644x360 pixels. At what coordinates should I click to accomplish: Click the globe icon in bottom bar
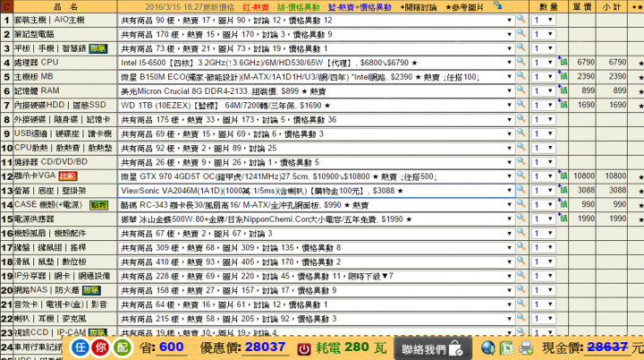(x=488, y=348)
